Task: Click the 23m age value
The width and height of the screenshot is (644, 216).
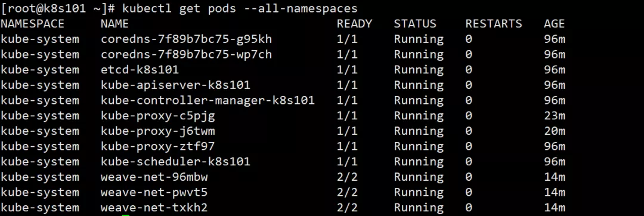Action: [555, 116]
